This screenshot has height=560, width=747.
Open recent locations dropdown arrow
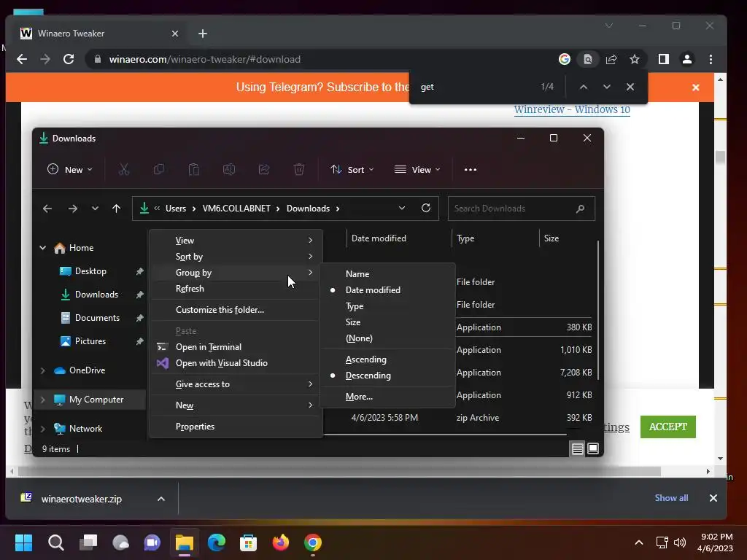coord(95,209)
